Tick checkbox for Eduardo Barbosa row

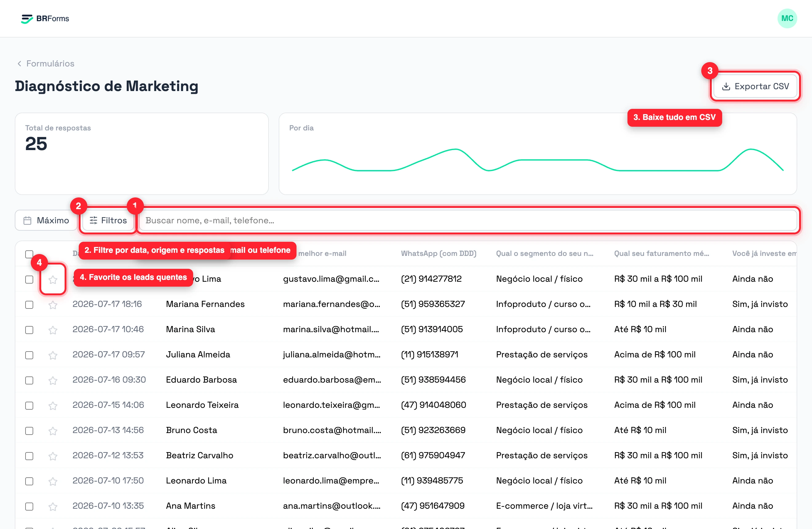pos(29,380)
